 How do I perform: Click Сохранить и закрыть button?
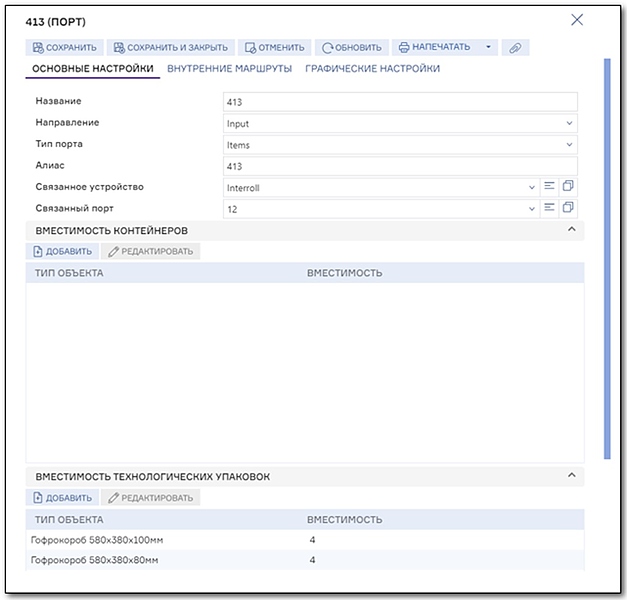pyautogui.click(x=171, y=47)
